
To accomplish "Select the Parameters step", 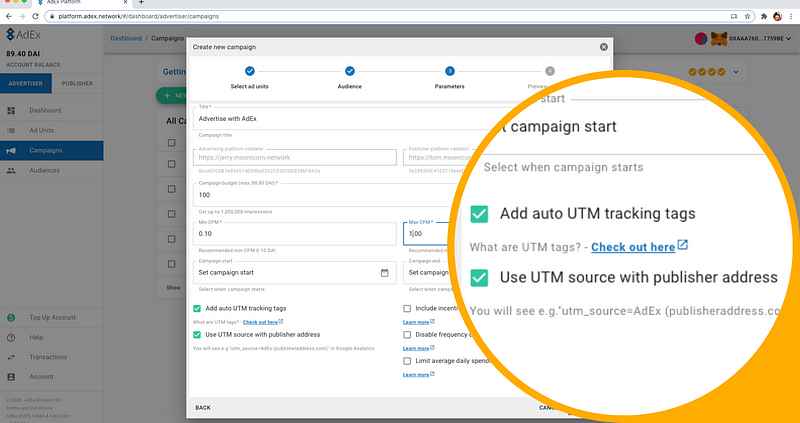I will tap(449, 78).
